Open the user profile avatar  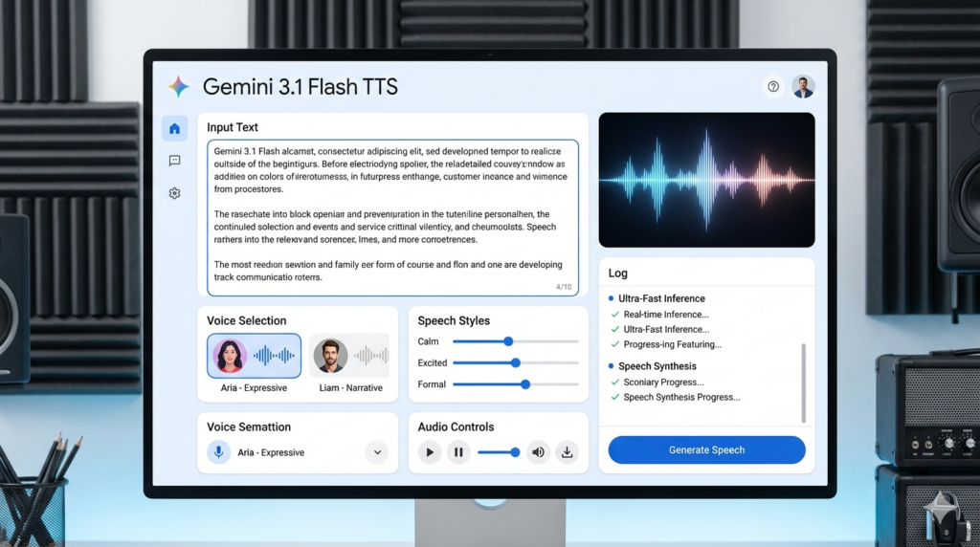click(803, 87)
